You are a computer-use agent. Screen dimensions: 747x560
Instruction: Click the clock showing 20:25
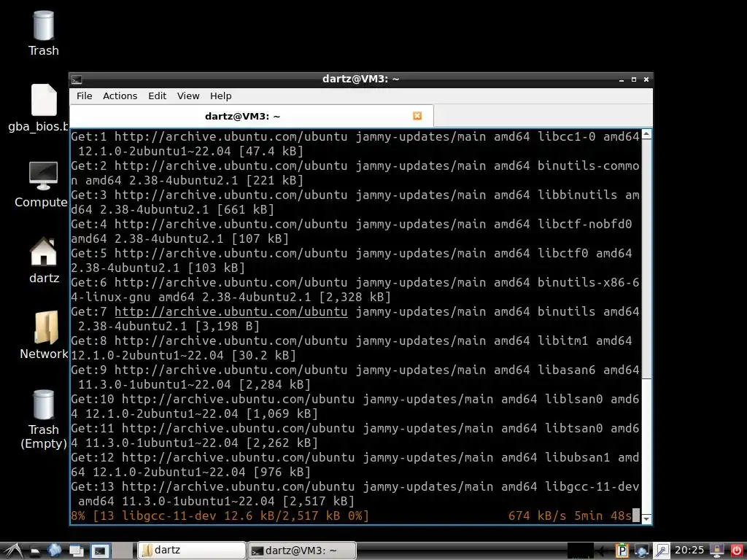(689, 551)
